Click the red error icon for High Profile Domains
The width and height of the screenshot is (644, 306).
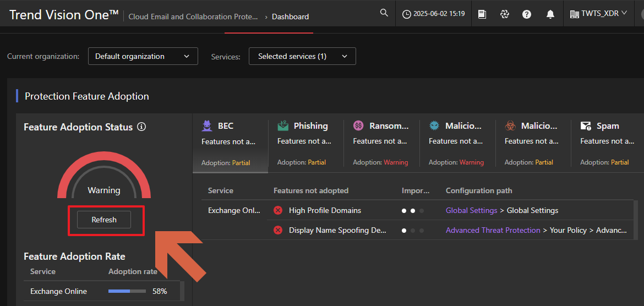pos(278,210)
